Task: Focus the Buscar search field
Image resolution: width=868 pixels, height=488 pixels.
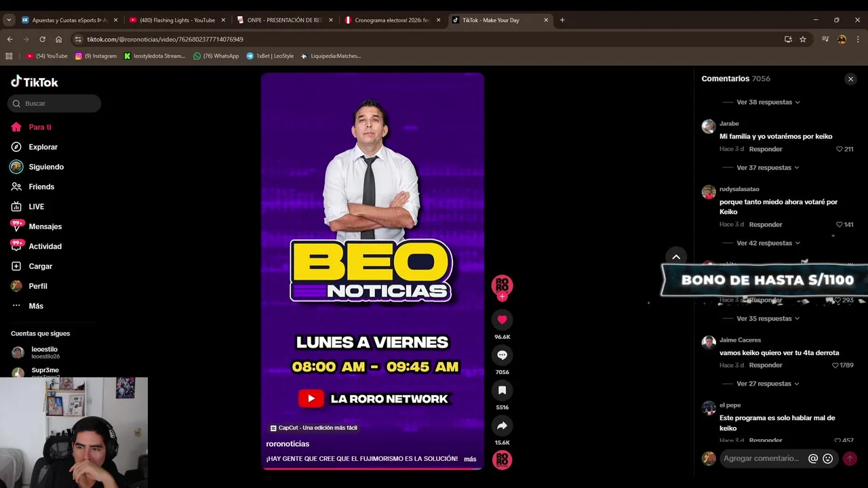Action: click(x=54, y=104)
